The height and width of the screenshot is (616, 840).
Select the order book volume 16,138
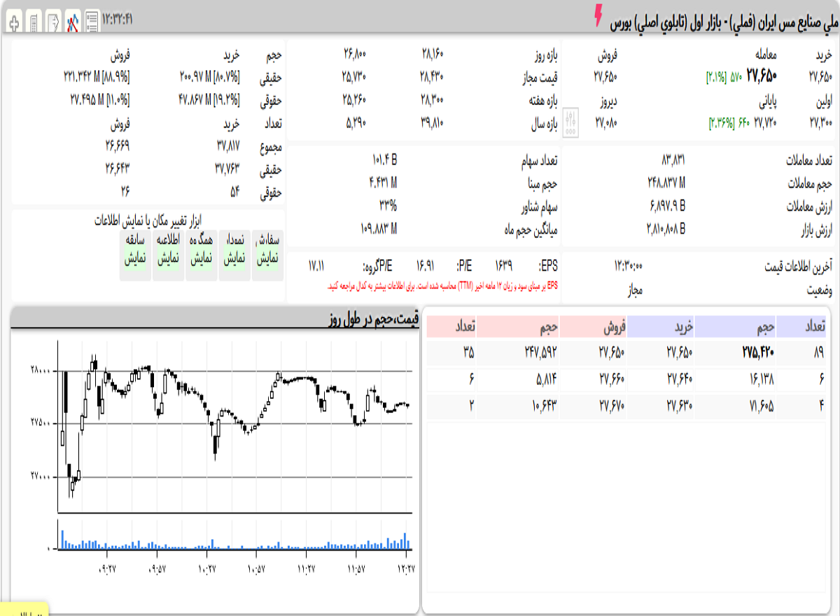coord(760,379)
